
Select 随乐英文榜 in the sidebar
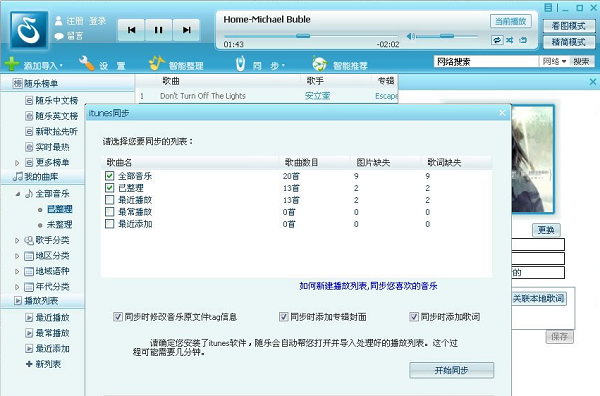pyautogui.click(x=57, y=116)
